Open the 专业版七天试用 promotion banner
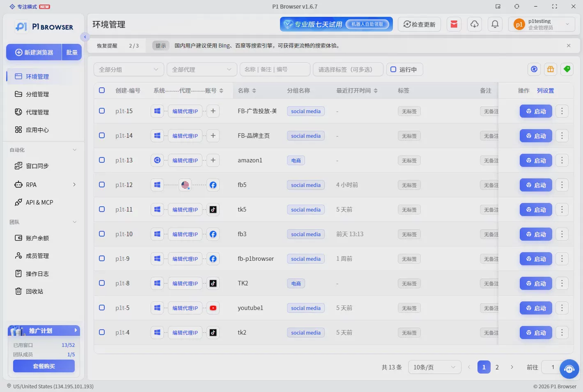This screenshot has width=583, height=392. 336,24
